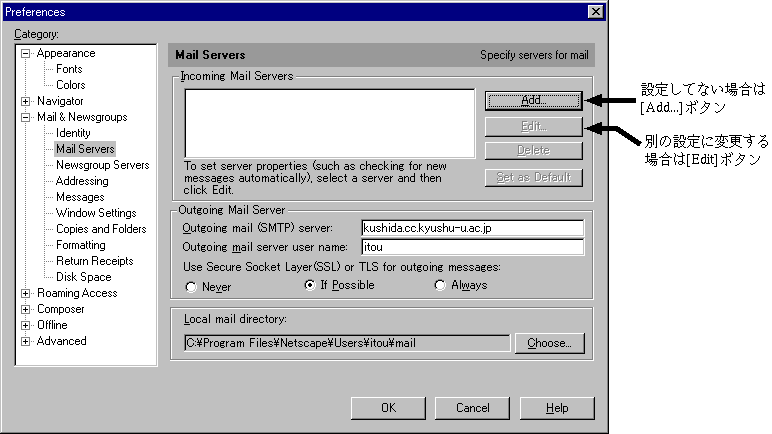Close the Preferences dialog window
This screenshot has height=434, width=772.
[595, 12]
